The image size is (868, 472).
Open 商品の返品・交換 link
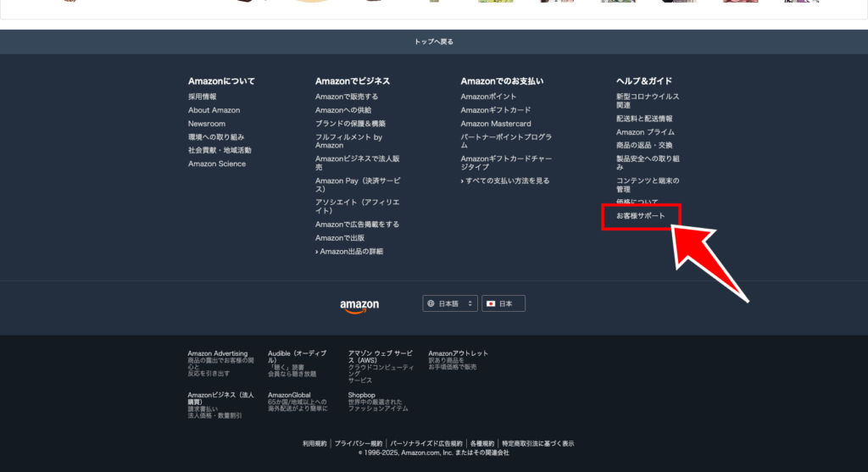point(644,145)
